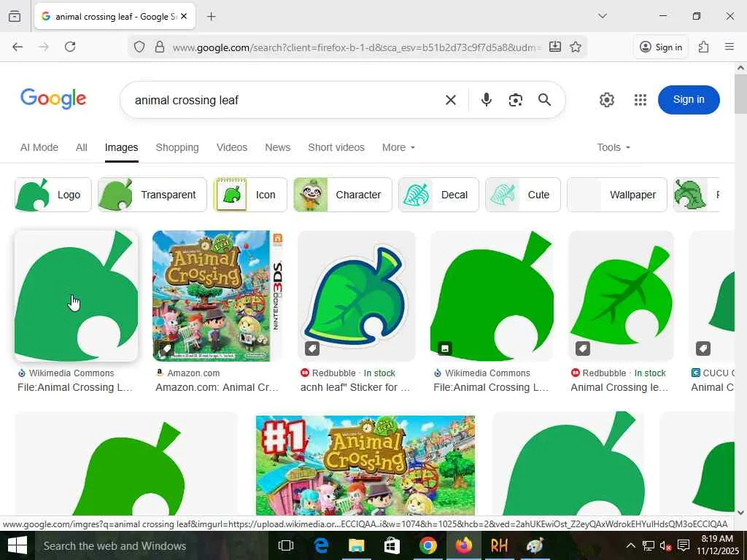Clear the search box text
This screenshot has width=747, height=560.
click(x=450, y=100)
